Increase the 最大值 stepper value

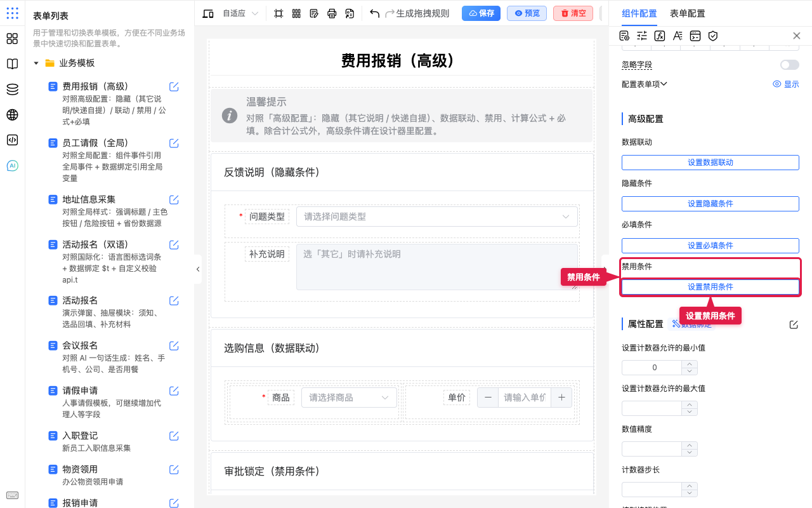click(690, 404)
